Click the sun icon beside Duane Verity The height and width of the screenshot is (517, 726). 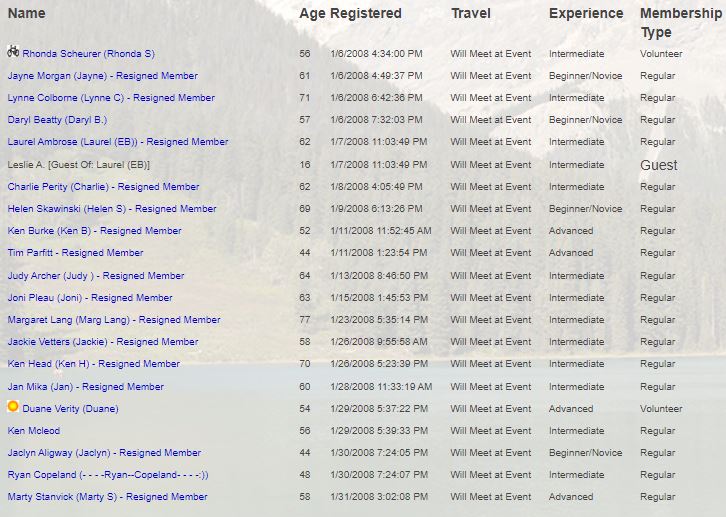pos(13,406)
